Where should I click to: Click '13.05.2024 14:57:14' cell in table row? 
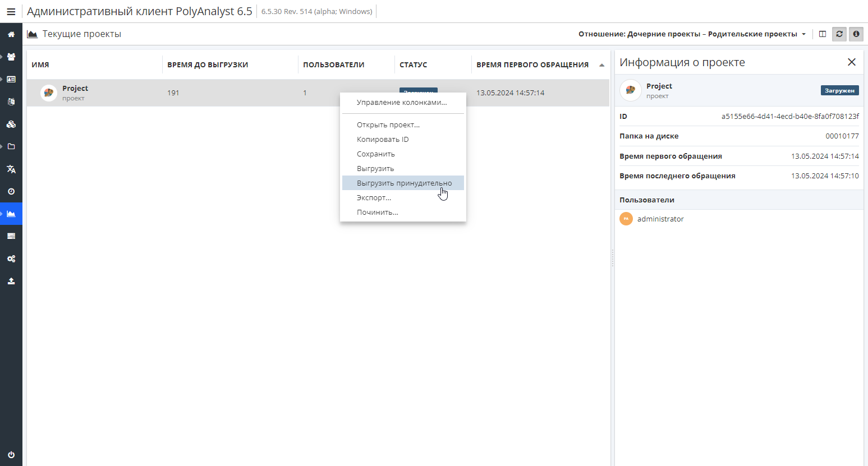pos(511,93)
